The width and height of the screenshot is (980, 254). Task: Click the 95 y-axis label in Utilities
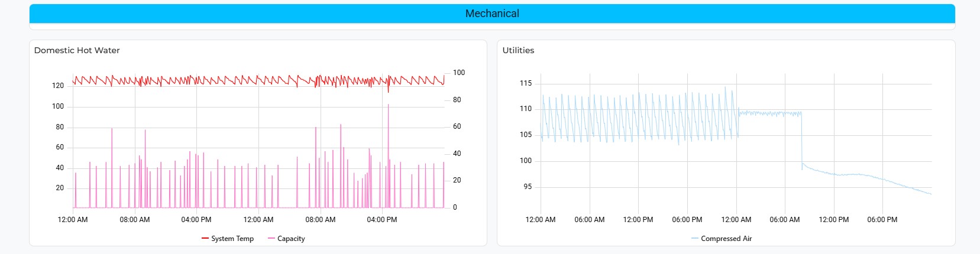[528, 187]
